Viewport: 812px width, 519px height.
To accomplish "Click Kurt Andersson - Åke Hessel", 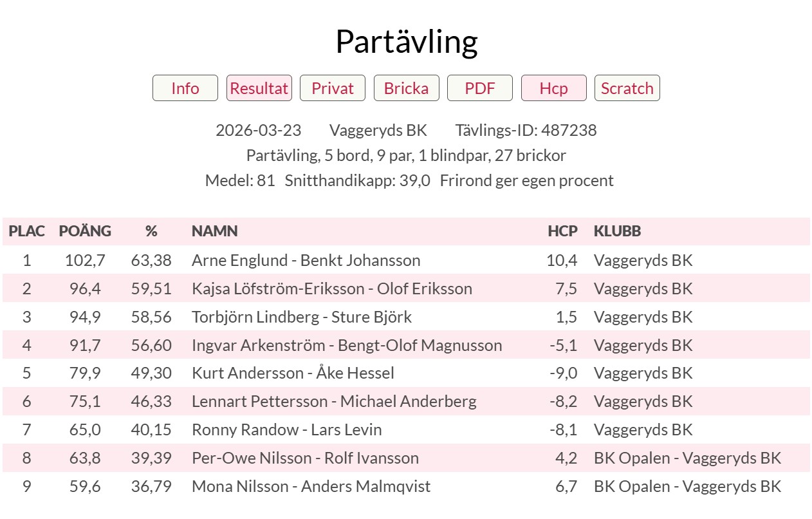I will pos(293,373).
